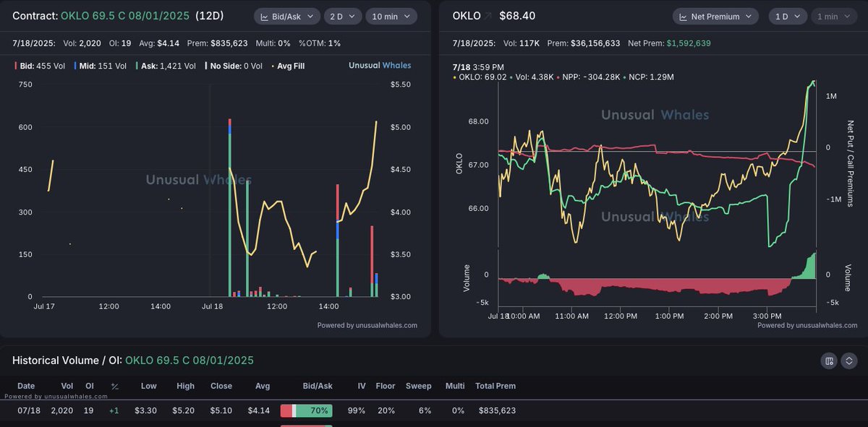Open the 1 D range dropdown
The height and width of the screenshot is (427, 868).
pyautogui.click(x=787, y=16)
